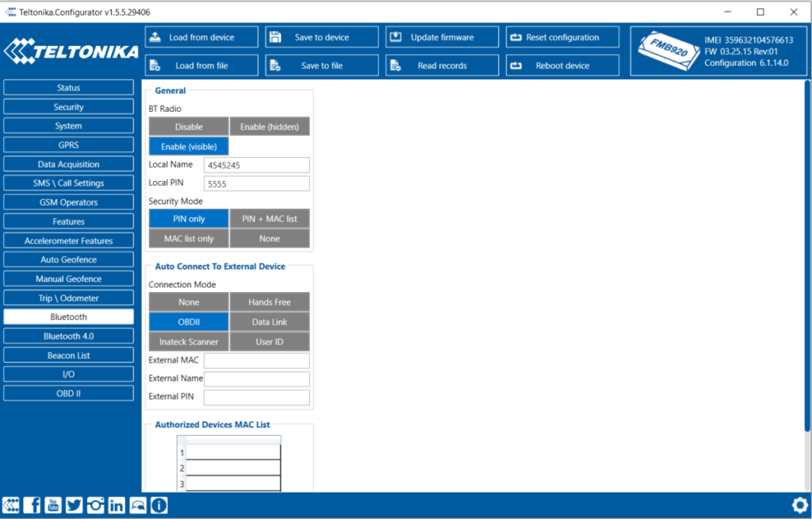Open the Status section
812x519 pixels.
(68, 87)
